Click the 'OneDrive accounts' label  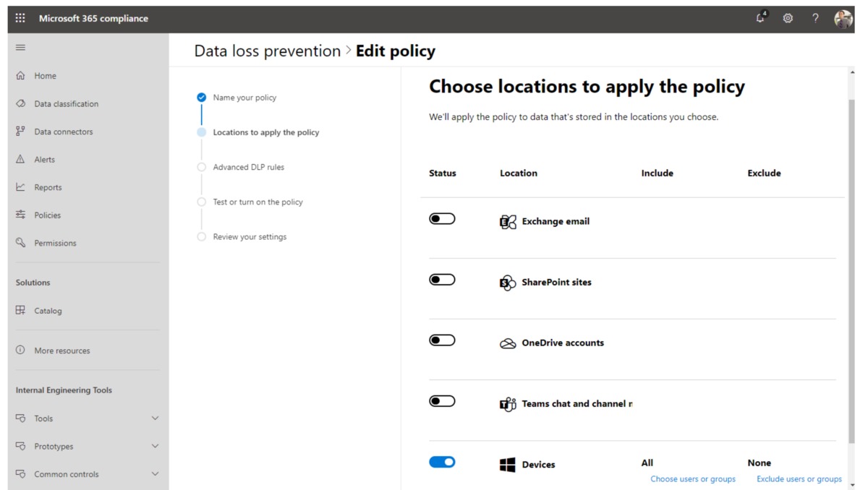point(563,343)
